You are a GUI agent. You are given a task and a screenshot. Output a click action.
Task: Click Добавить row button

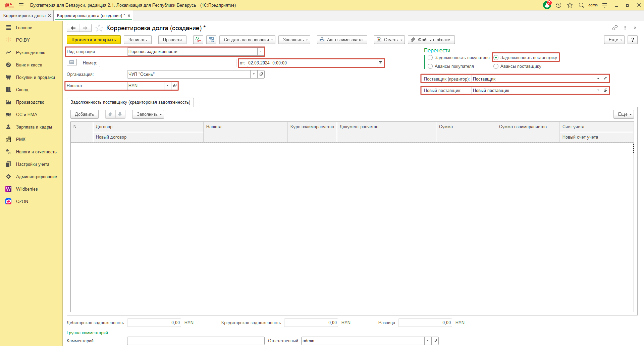tap(85, 114)
